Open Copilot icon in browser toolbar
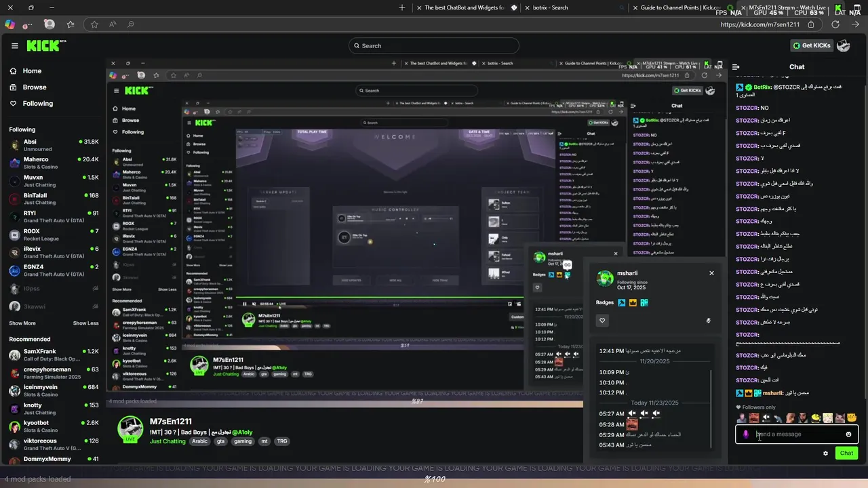Screen dimensions: 868x488 click(9, 24)
